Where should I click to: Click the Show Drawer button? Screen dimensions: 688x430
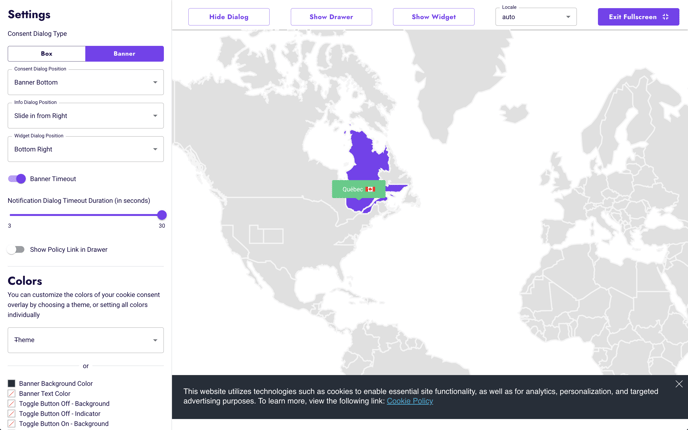tap(331, 17)
